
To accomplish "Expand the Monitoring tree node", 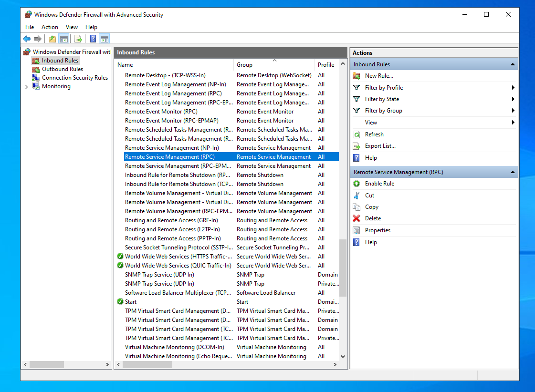I will point(27,87).
